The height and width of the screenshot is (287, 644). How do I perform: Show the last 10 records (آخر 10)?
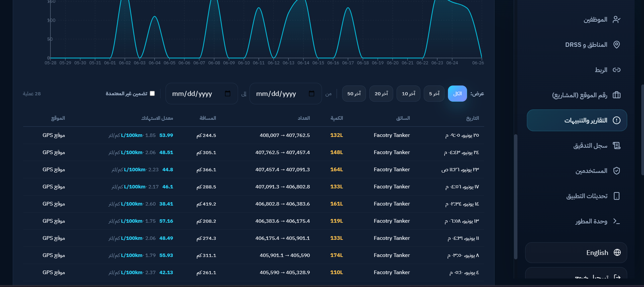[408, 94]
